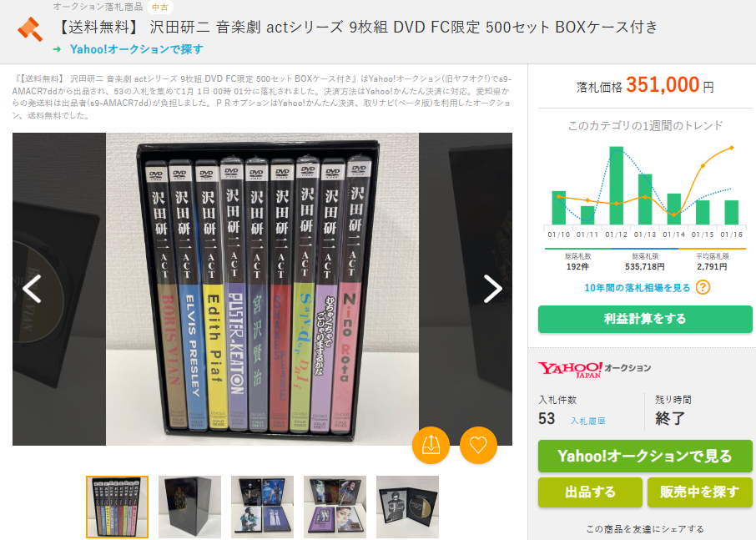
Task: Click the 販売中を探す button
Action: point(699,492)
